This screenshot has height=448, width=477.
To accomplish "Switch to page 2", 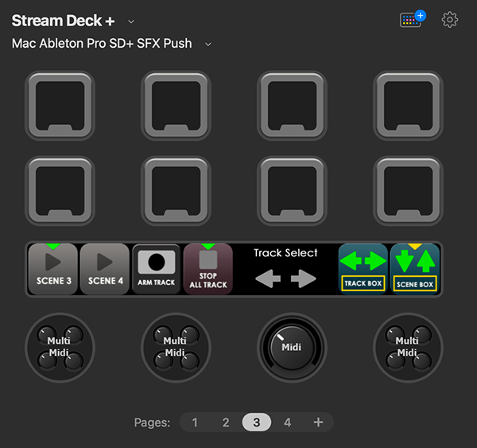I will pyautogui.click(x=226, y=423).
